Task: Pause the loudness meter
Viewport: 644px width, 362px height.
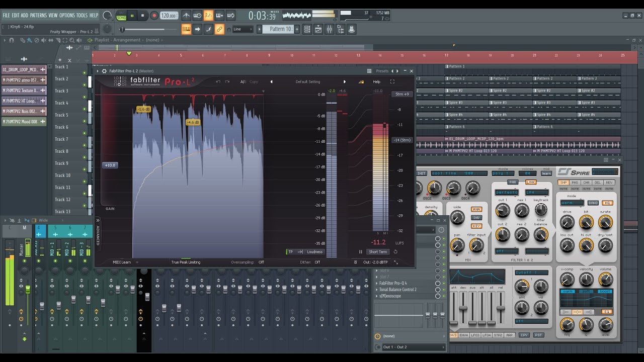Action: click(360, 252)
